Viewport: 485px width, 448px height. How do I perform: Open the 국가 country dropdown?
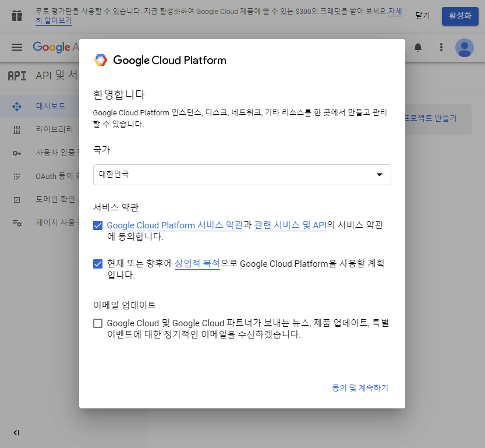[x=242, y=174]
